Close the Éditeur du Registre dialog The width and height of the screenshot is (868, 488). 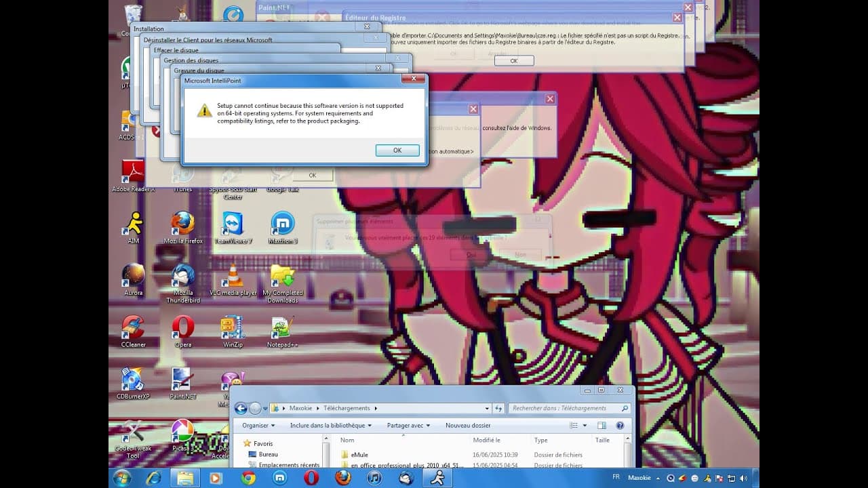[677, 18]
